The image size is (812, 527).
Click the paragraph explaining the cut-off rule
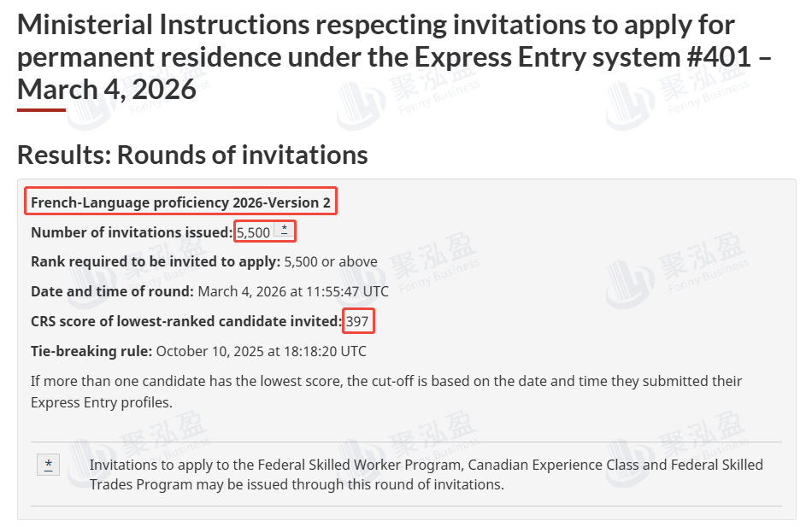point(386,390)
